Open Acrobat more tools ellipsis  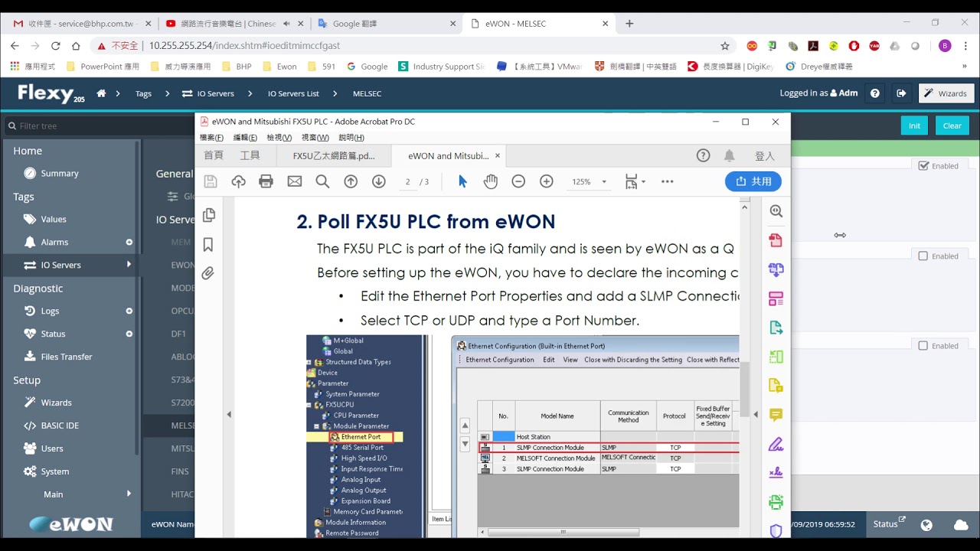pyautogui.click(x=667, y=181)
